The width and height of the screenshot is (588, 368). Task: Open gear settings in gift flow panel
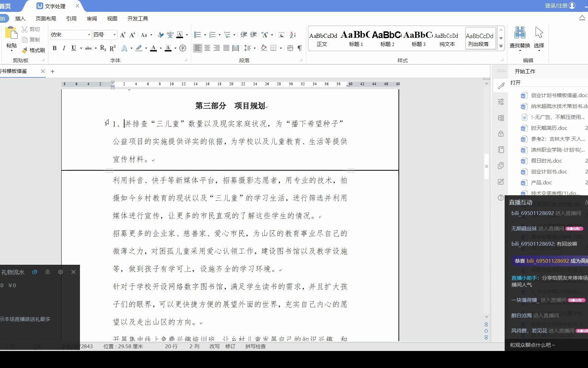click(61, 272)
